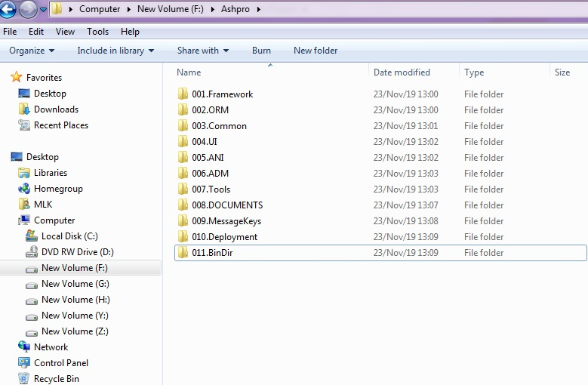Click the Downloads folder icon in sidebar

23,109
